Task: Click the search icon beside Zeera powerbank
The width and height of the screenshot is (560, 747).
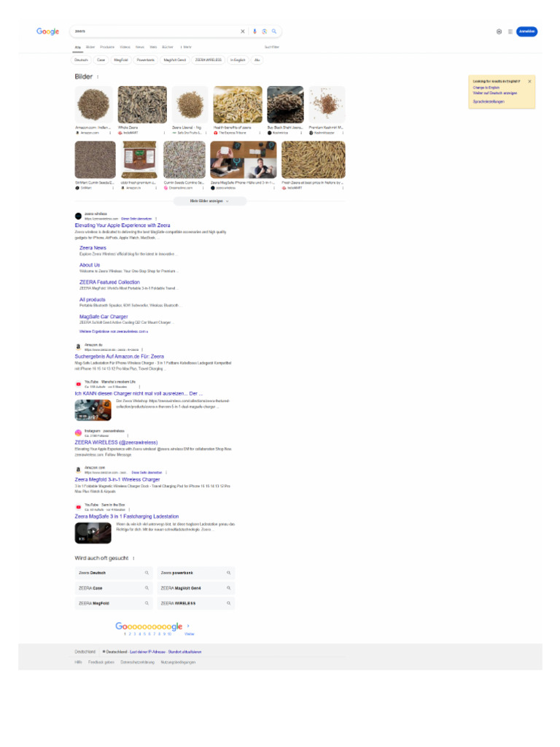Action: click(x=228, y=573)
